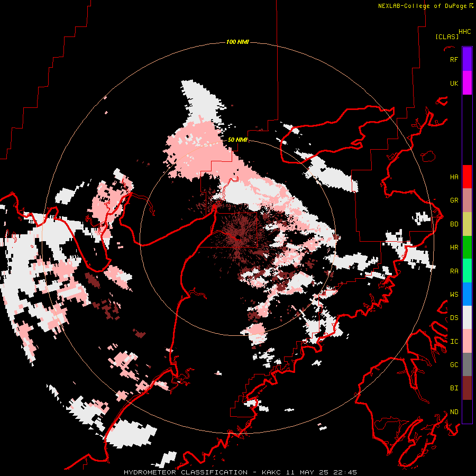The width and height of the screenshot is (476, 476).
Task: Click the HHC product code label
Action: [x=464, y=32]
